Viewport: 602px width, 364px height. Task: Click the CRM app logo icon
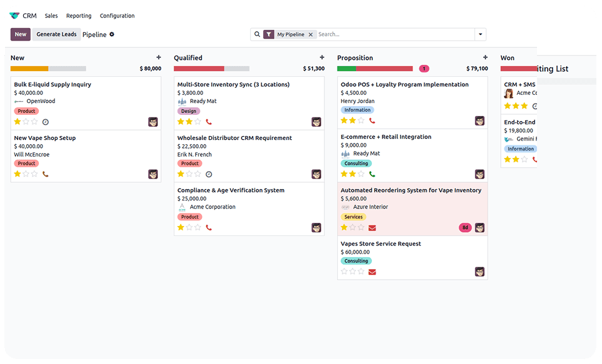14,16
